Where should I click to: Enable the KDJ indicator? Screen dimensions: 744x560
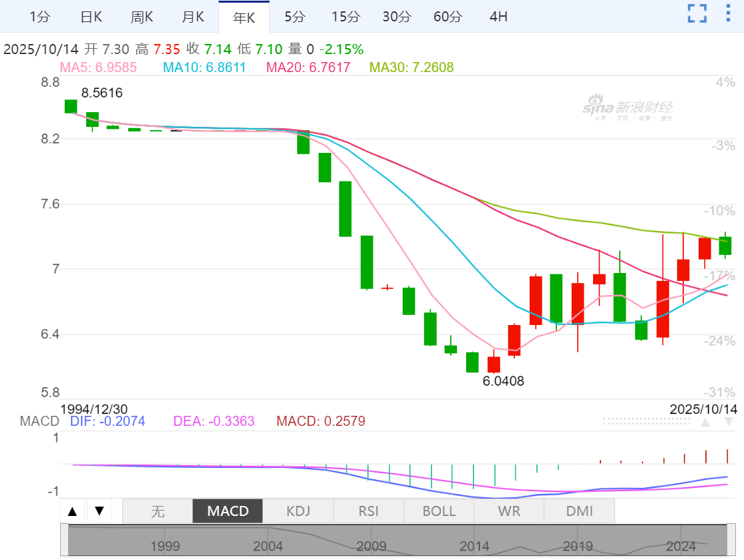point(298,512)
